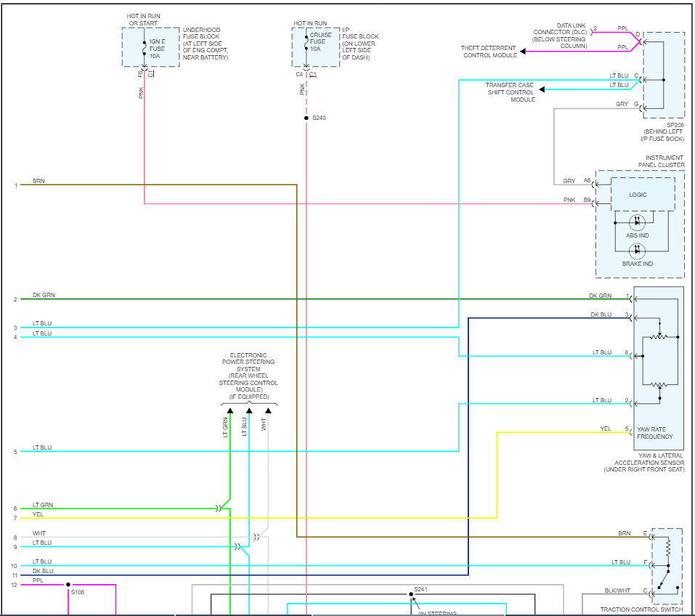Viewport: 695px width, 616px height.
Task: Select YAW & LATERAL ACCELERATION SENSOR label
Action: 644,462
